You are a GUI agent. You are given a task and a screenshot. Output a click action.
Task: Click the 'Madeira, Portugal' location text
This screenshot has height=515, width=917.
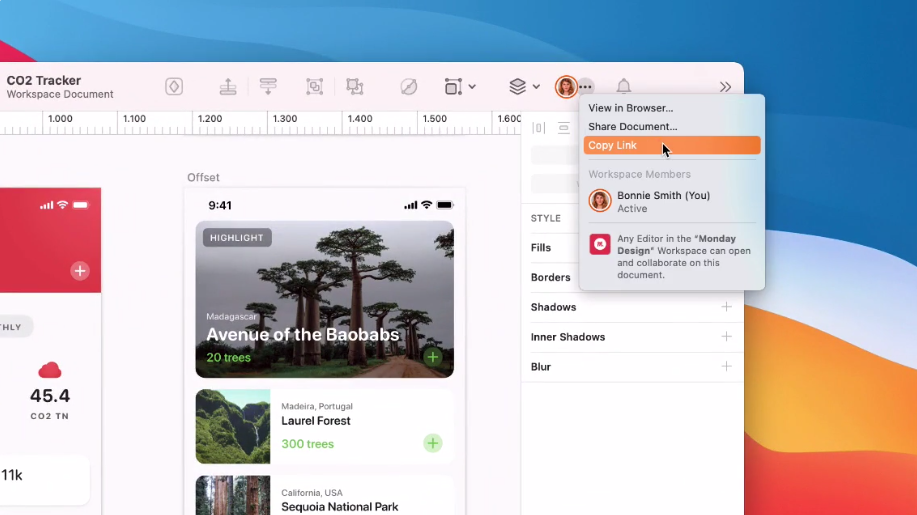pyautogui.click(x=317, y=406)
